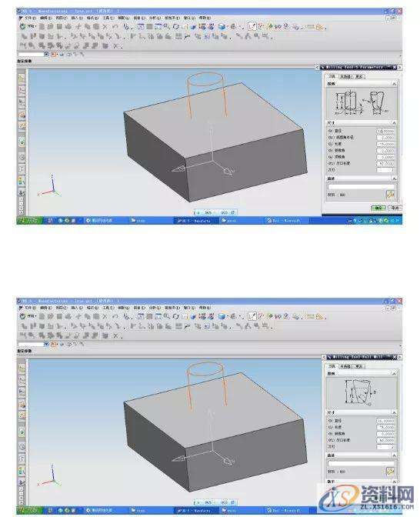The width and height of the screenshot is (420, 517).
Task: Select the Rotate view icon in upper toolbar
Action: click(176, 27)
